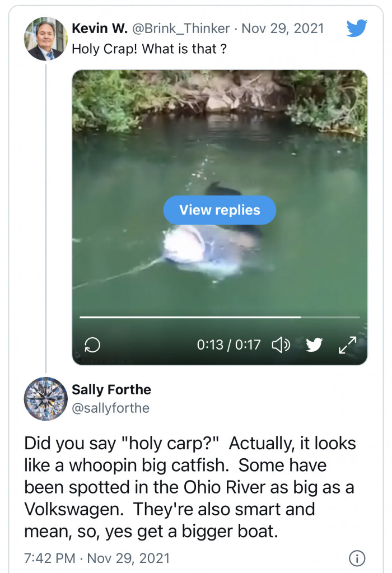Open video on Twitter via bird icon
This screenshot has width=392, height=573.
pyautogui.click(x=314, y=344)
